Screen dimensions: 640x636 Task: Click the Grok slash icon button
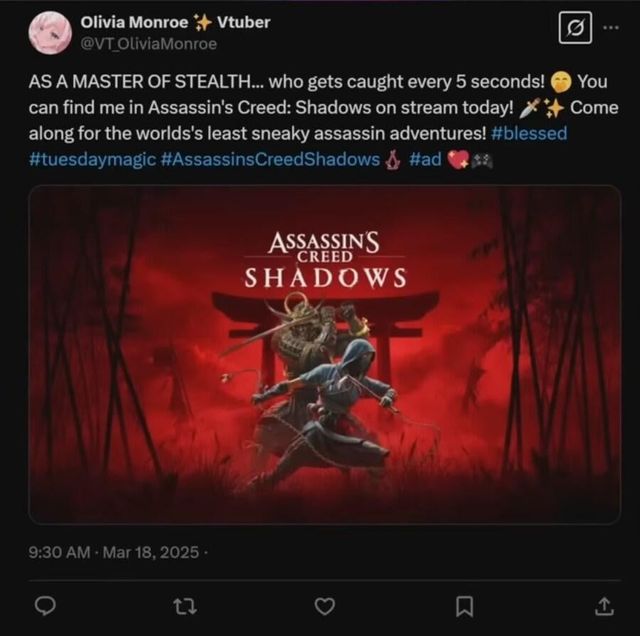[575, 28]
